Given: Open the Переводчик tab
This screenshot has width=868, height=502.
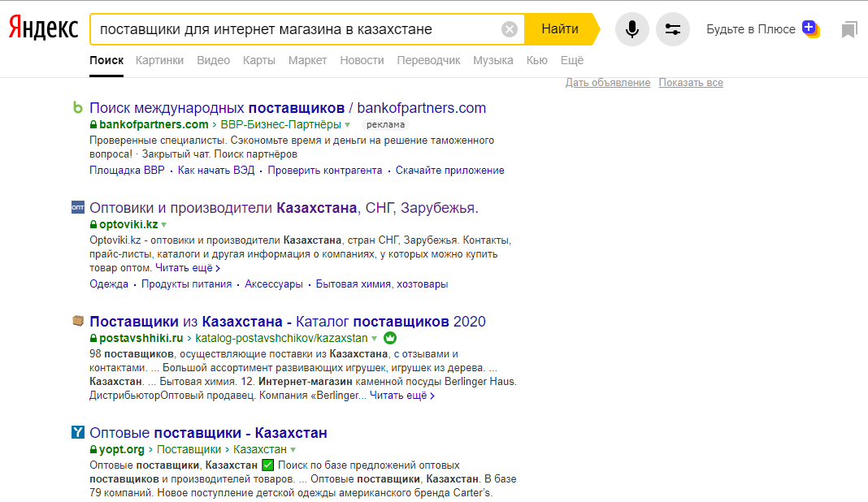Looking at the screenshot, I should click(x=428, y=60).
